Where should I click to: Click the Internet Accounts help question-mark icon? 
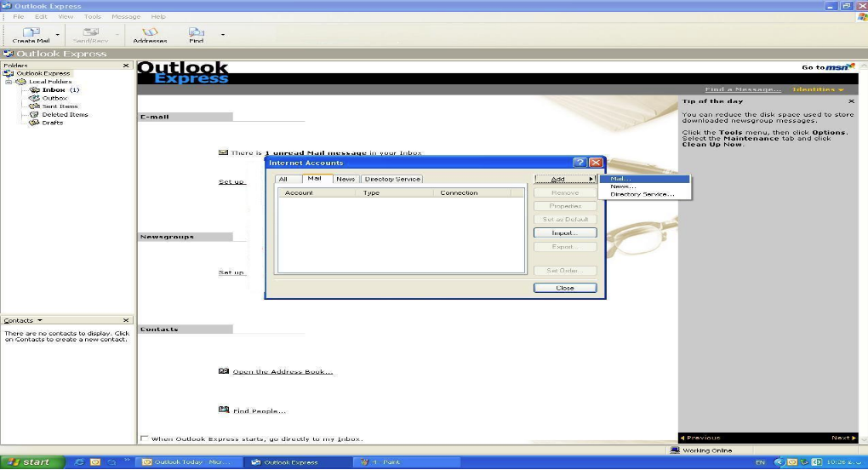580,163
